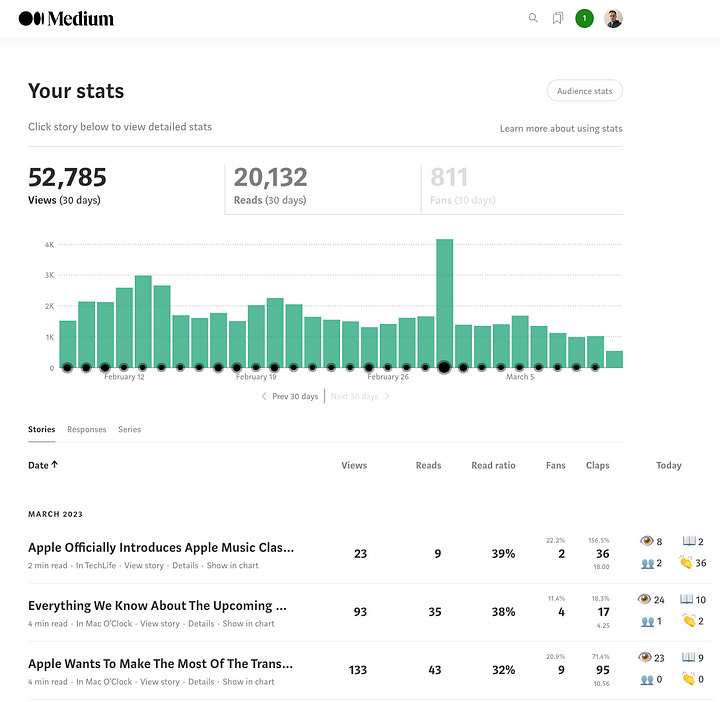This screenshot has width=720, height=702.
Task: Open Learn more about using stats
Action: pyautogui.click(x=561, y=129)
